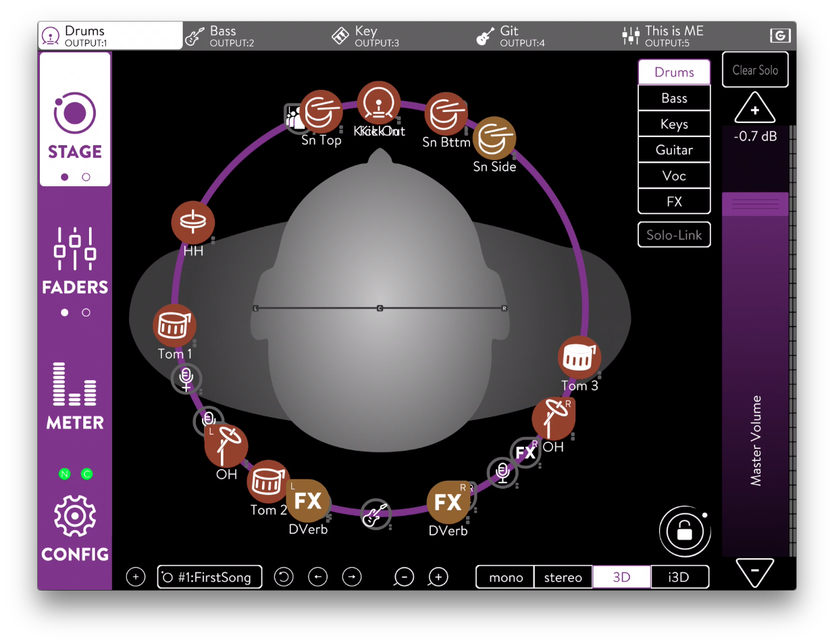Click the Sn Side snare icon

pos(494,138)
